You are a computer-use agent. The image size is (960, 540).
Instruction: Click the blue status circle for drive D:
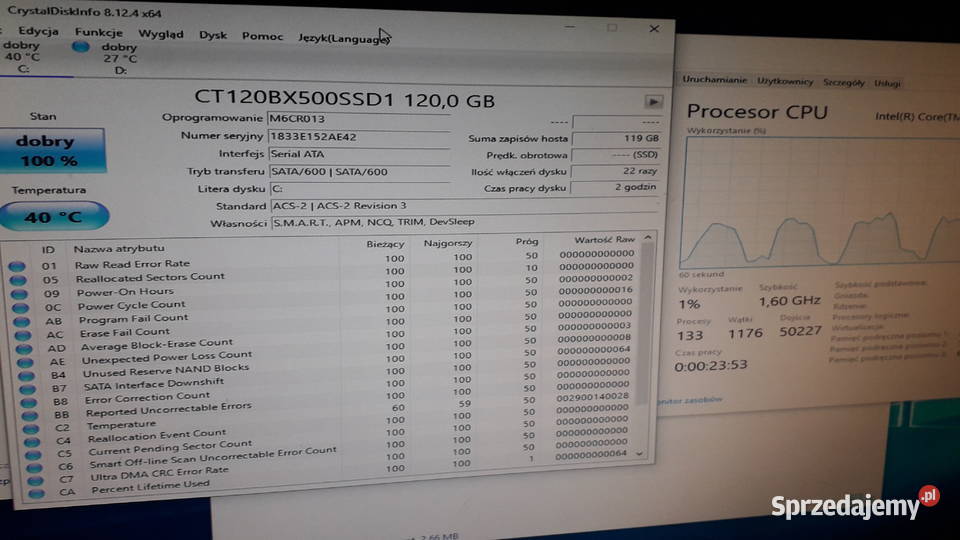[80, 47]
